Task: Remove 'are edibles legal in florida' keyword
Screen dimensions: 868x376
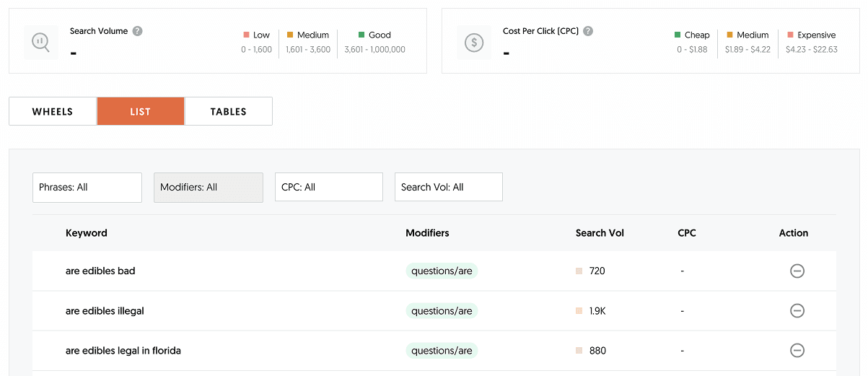Action: point(797,351)
